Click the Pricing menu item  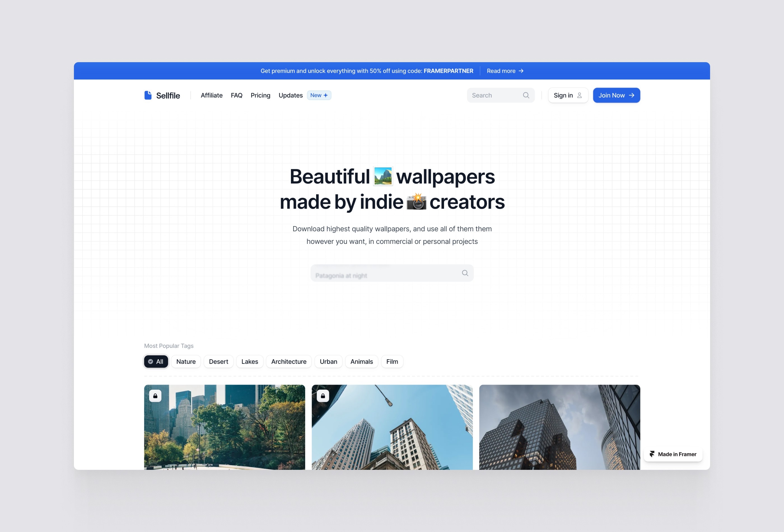260,95
